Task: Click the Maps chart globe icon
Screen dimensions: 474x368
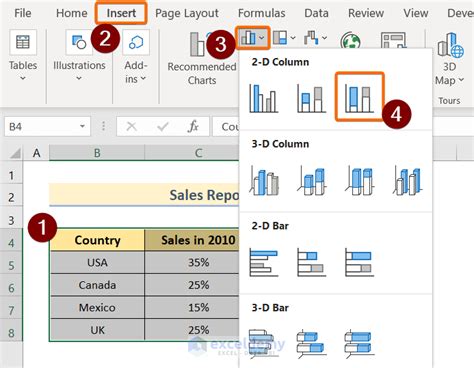Action: tap(350, 41)
